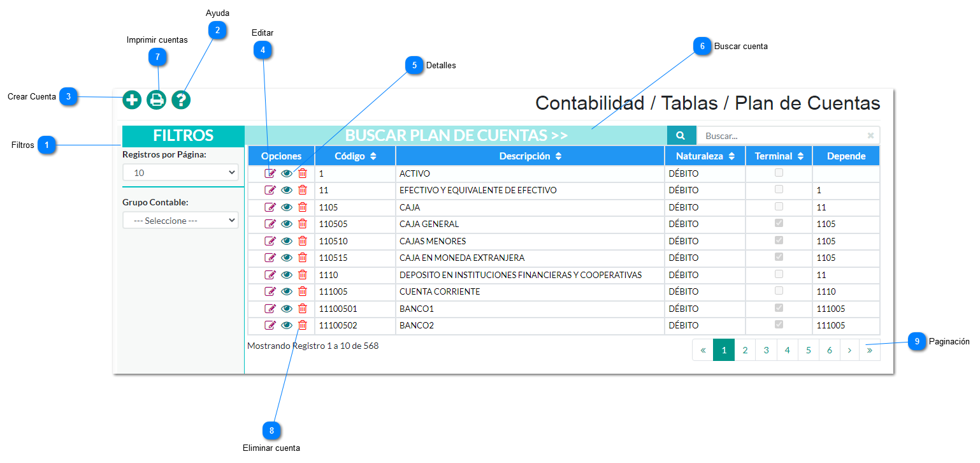Viewport: 980px width, 463px height.
Task: Edit the CAJAS MENORES account
Action: (270, 241)
